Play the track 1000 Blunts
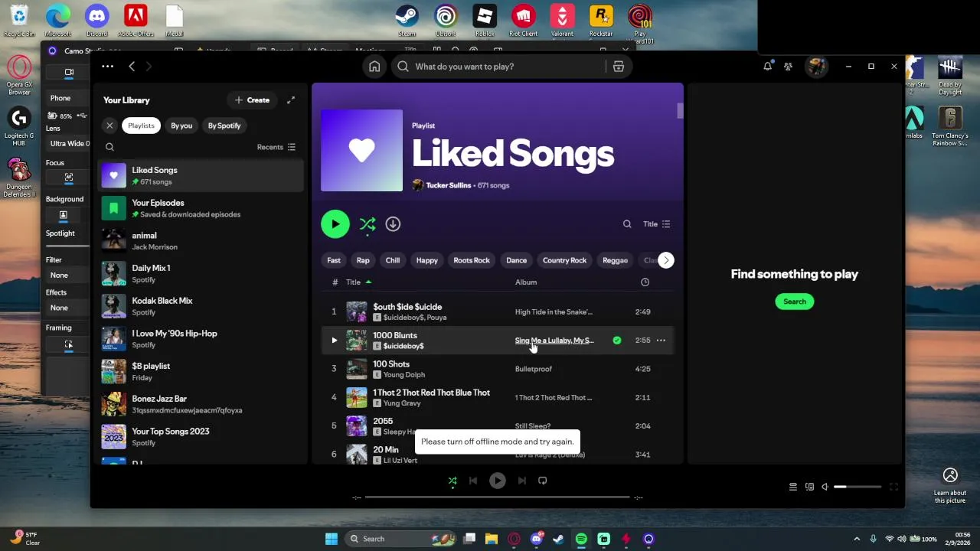 tap(334, 341)
